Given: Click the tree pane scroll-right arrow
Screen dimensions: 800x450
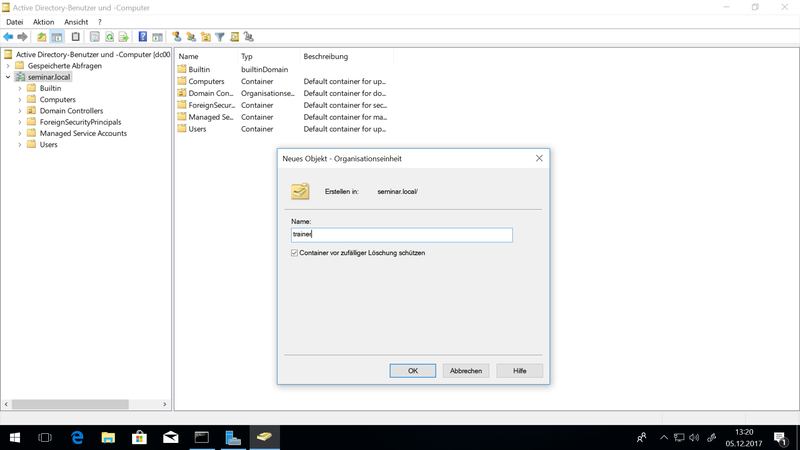Looking at the screenshot, I should (165, 404).
